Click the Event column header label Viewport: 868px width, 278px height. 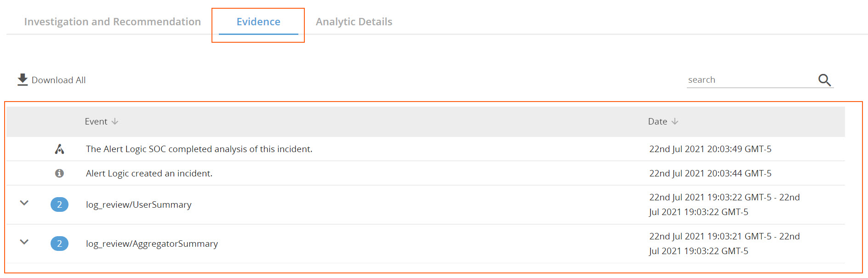[x=96, y=121]
